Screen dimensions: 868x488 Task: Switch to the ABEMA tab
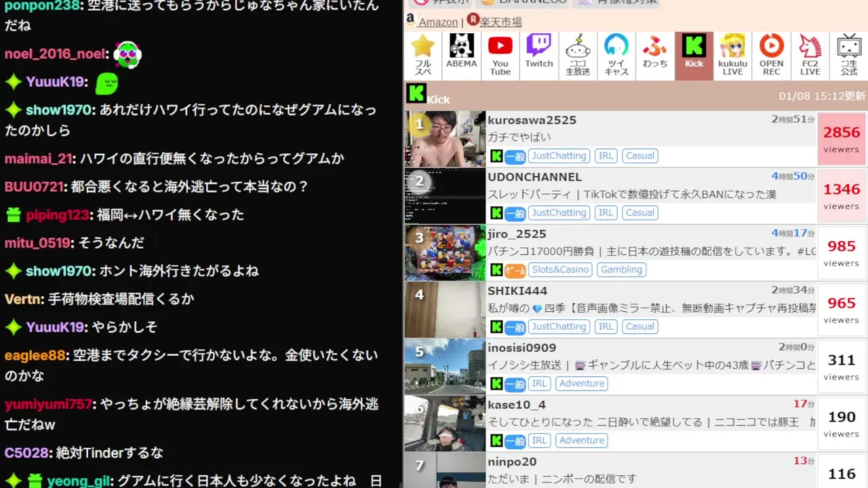click(x=461, y=56)
